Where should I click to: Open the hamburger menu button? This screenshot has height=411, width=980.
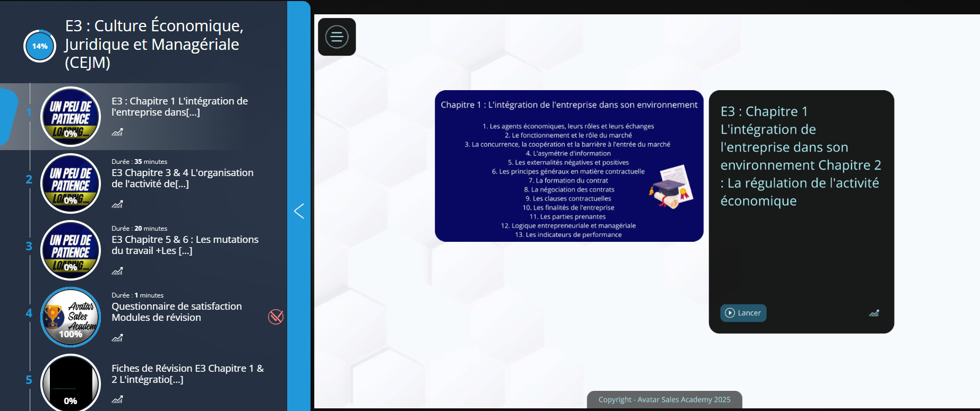click(x=337, y=37)
